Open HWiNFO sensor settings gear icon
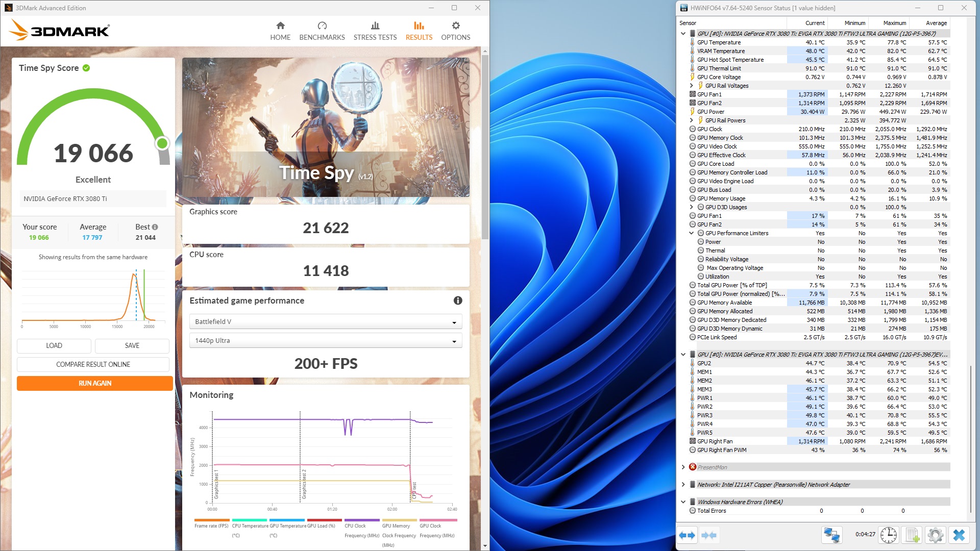 [935, 535]
